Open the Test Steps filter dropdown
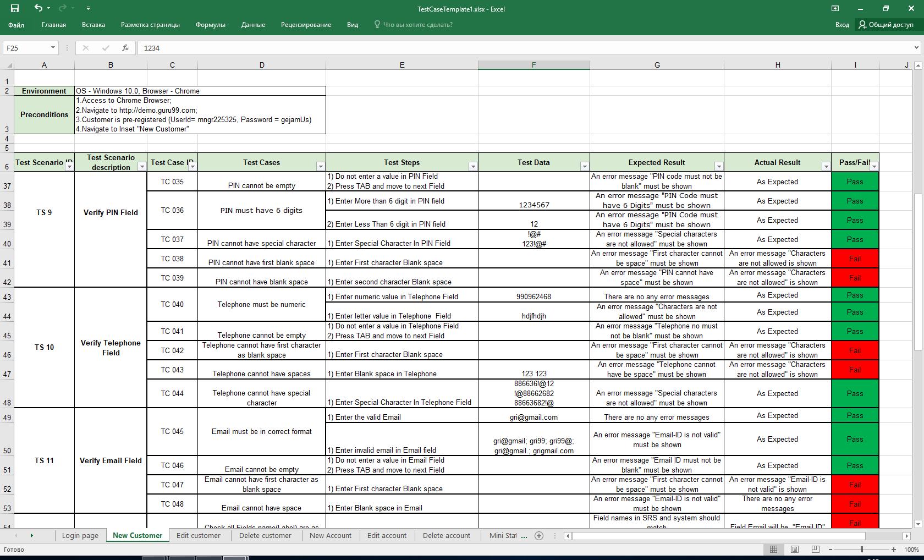 [473, 166]
